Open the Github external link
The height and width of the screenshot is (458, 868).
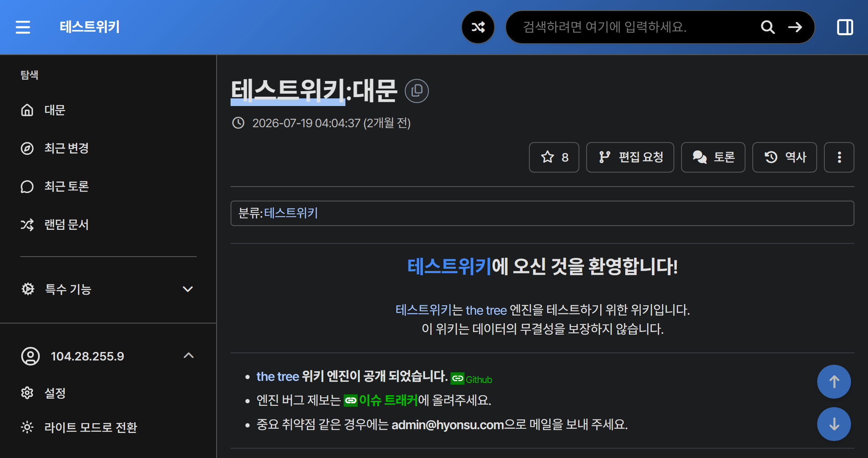[x=471, y=379]
